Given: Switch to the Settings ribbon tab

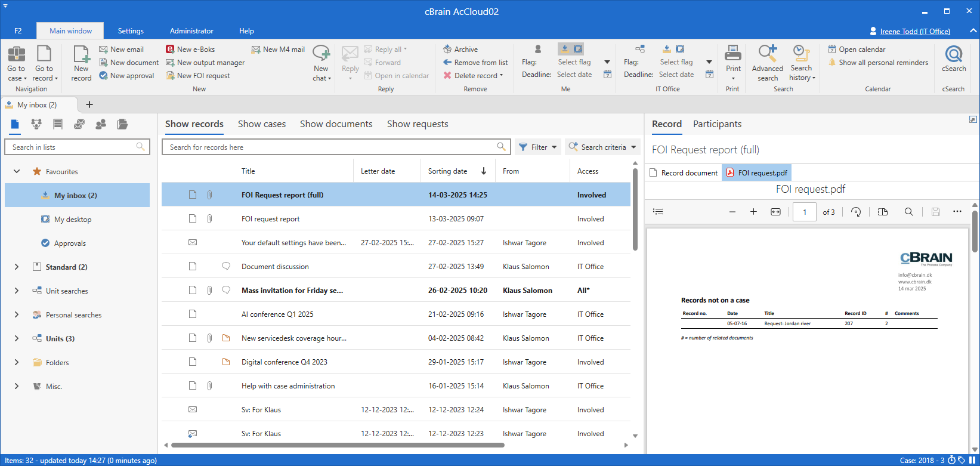Looking at the screenshot, I should [131, 31].
